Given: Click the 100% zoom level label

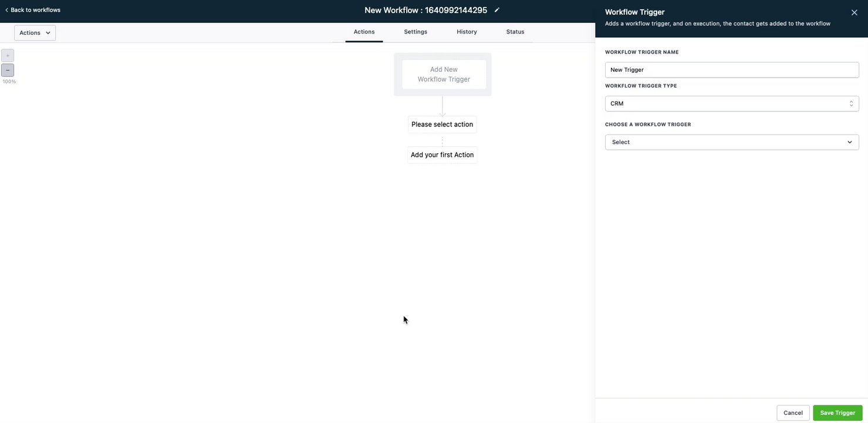Looking at the screenshot, I should pos(9,82).
